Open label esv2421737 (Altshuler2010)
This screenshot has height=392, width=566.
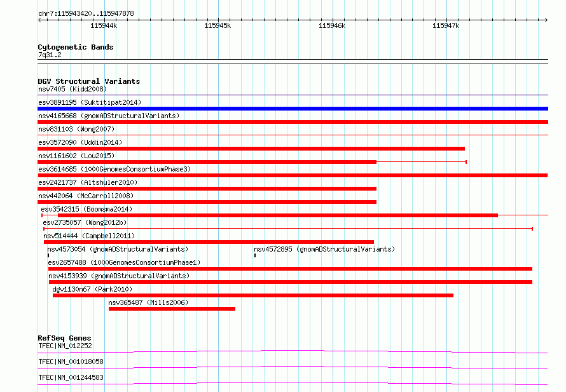(x=88, y=182)
